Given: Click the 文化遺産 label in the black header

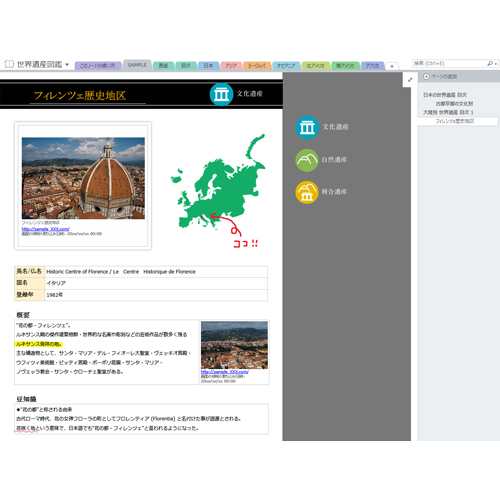Looking at the screenshot, I should point(250,94).
